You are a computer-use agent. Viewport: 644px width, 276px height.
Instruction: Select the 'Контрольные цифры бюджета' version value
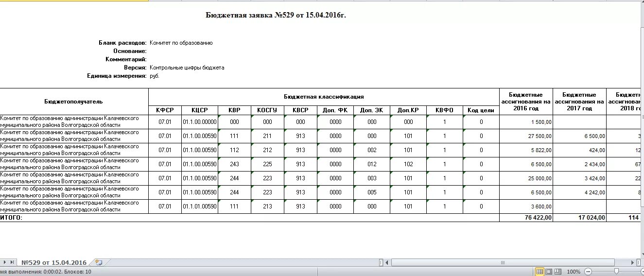(187, 68)
